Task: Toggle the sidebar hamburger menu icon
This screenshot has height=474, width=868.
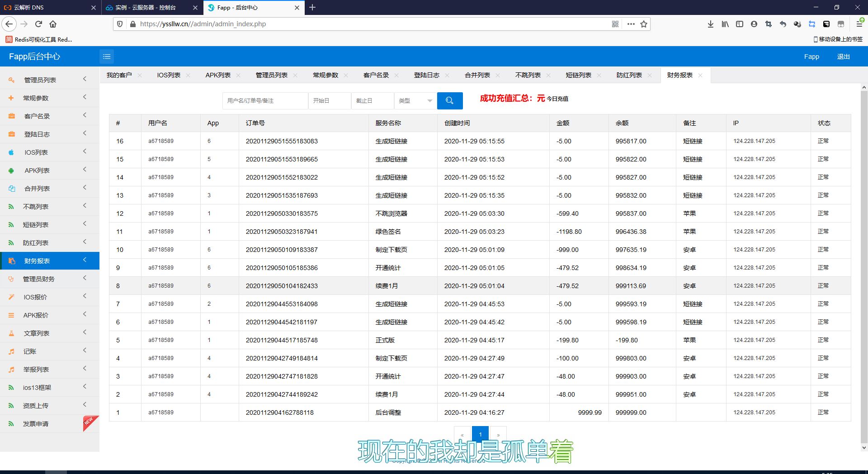Action: pyautogui.click(x=107, y=57)
